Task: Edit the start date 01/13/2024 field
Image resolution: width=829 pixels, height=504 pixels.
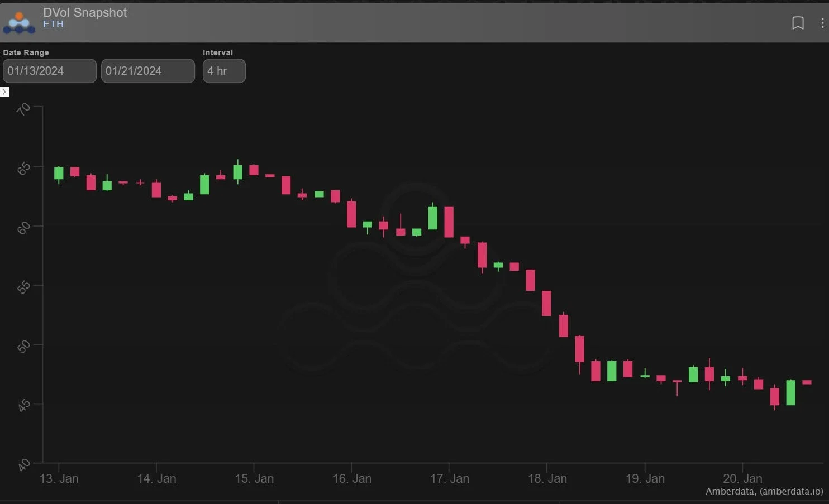Action: (50, 71)
